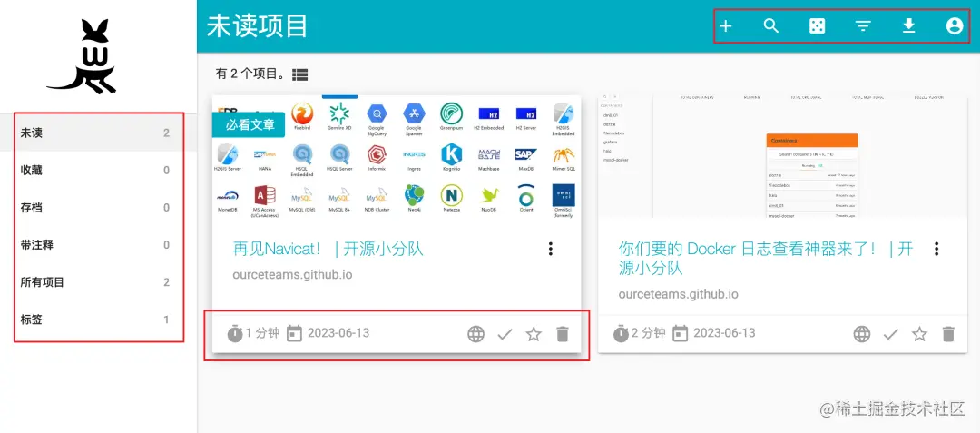Select 未读 in the sidebar
This screenshot has height=433, width=980.
click(98, 133)
